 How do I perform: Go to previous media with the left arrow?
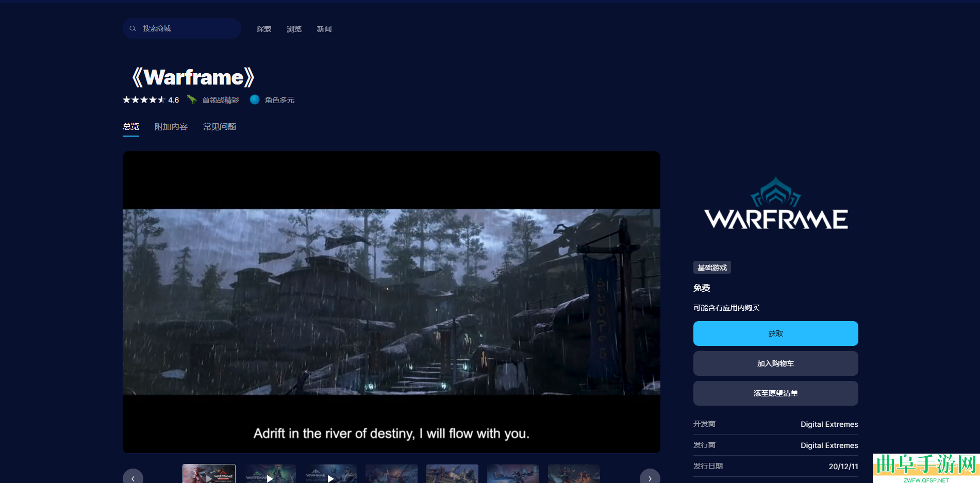click(133, 477)
